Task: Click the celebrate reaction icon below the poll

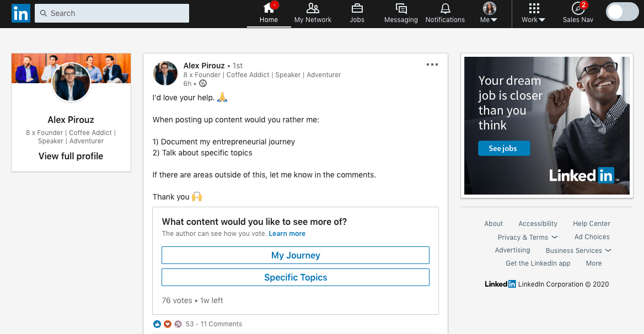Action: coord(178,324)
